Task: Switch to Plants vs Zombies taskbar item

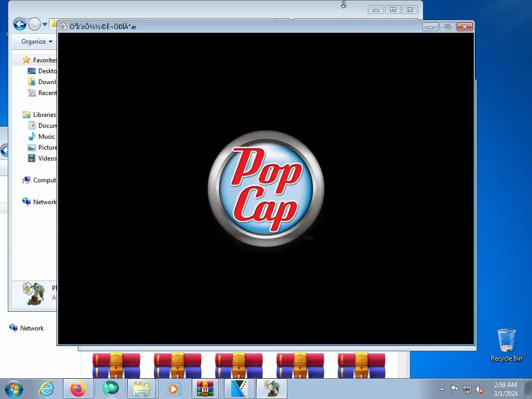Action: 272,389
